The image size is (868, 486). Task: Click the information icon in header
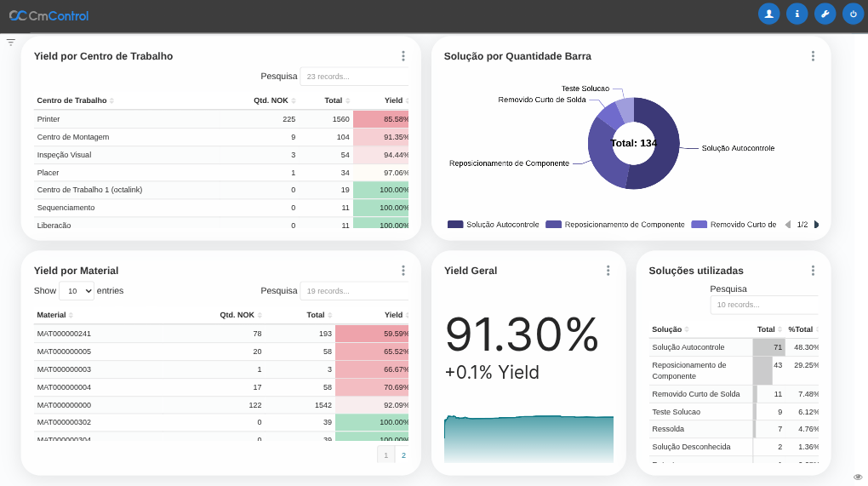click(797, 14)
